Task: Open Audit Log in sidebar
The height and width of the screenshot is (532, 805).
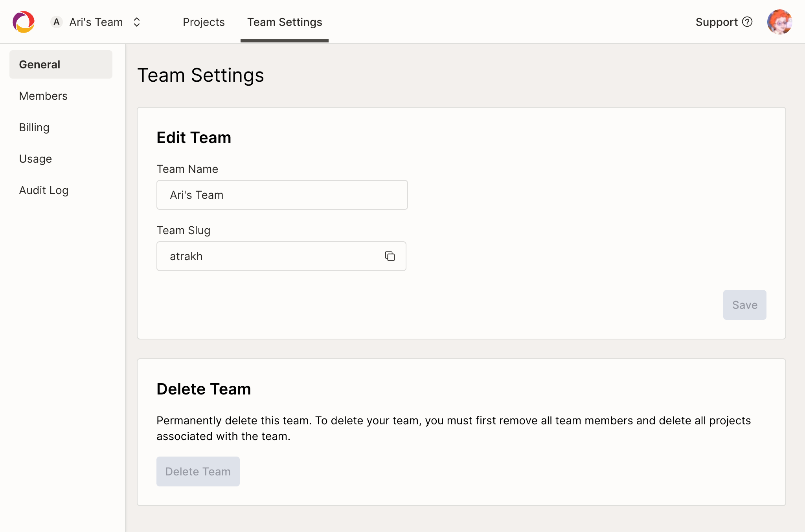Action: [61, 190]
